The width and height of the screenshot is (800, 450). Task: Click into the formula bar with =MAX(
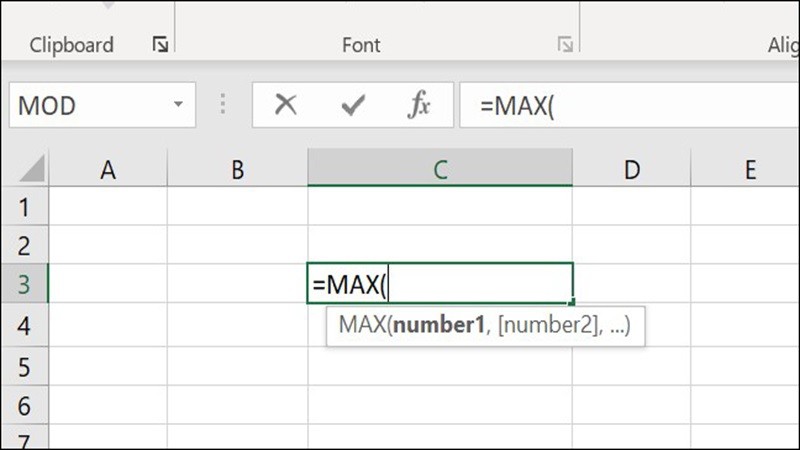630,105
